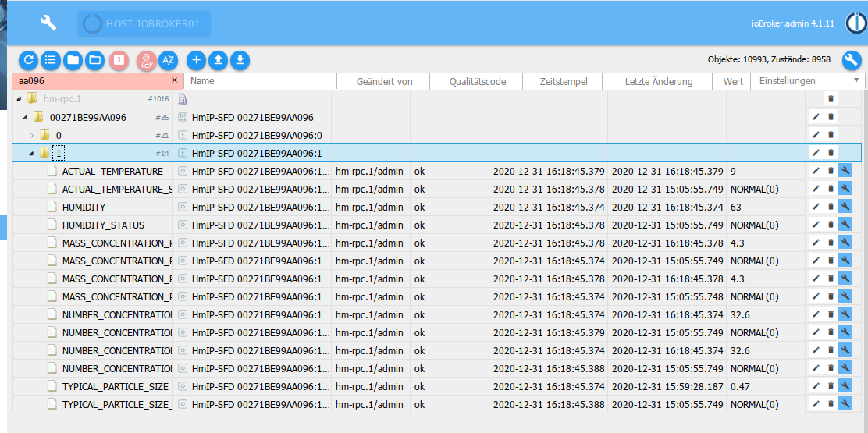Click the HOST IOBROKER01 button
Screen dimensions: 868x433
click(144, 23)
